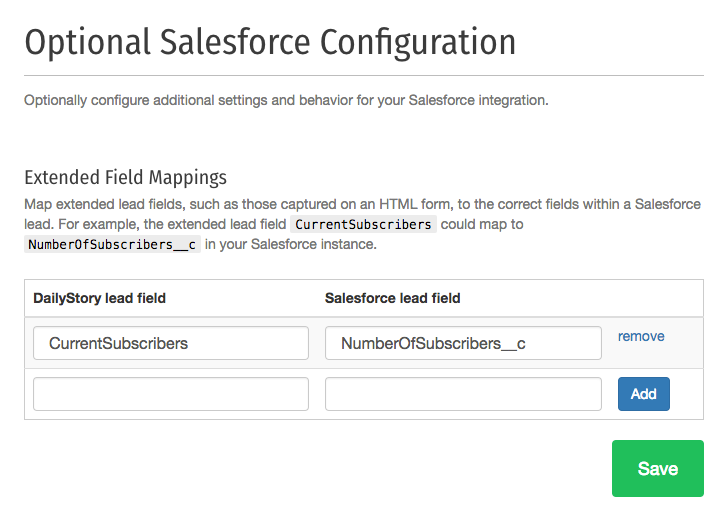
Task: Click the 'in your Salesforce instance' text
Action: (x=291, y=244)
